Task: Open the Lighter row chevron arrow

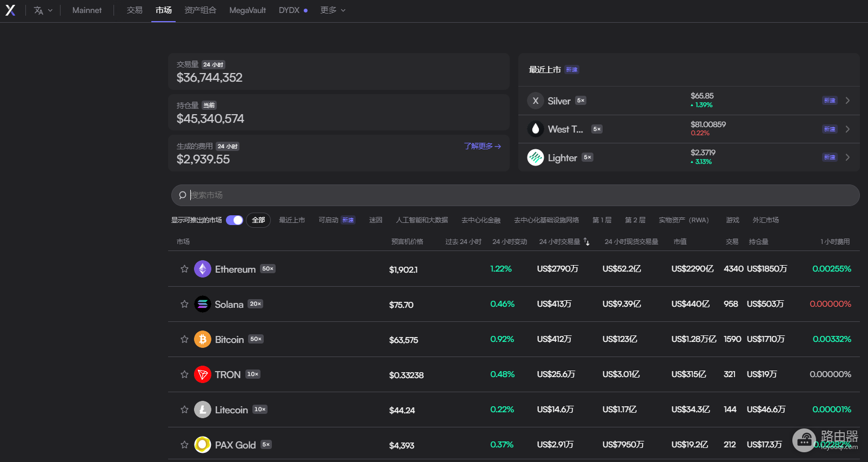Action: (847, 157)
